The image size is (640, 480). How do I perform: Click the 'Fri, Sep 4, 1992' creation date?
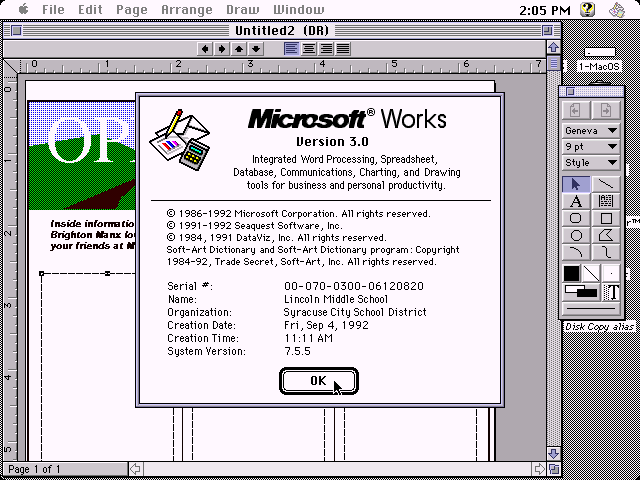[x=327, y=325]
